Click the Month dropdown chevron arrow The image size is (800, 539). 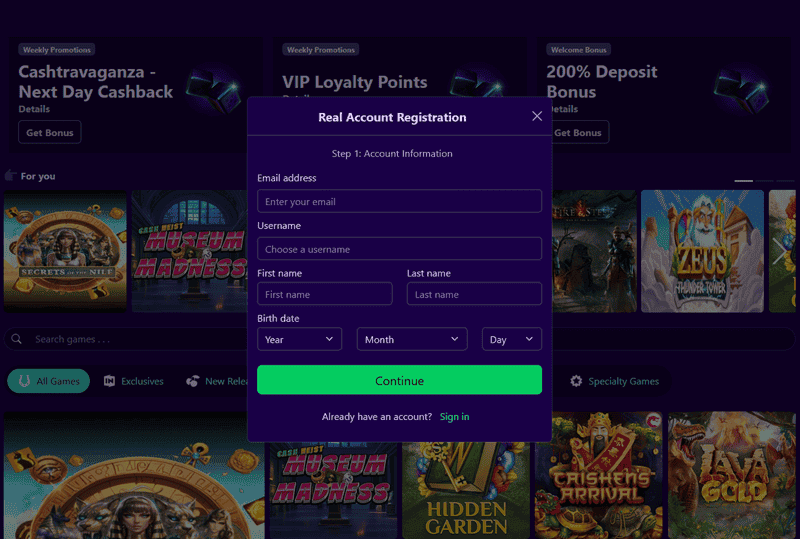click(455, 339)
